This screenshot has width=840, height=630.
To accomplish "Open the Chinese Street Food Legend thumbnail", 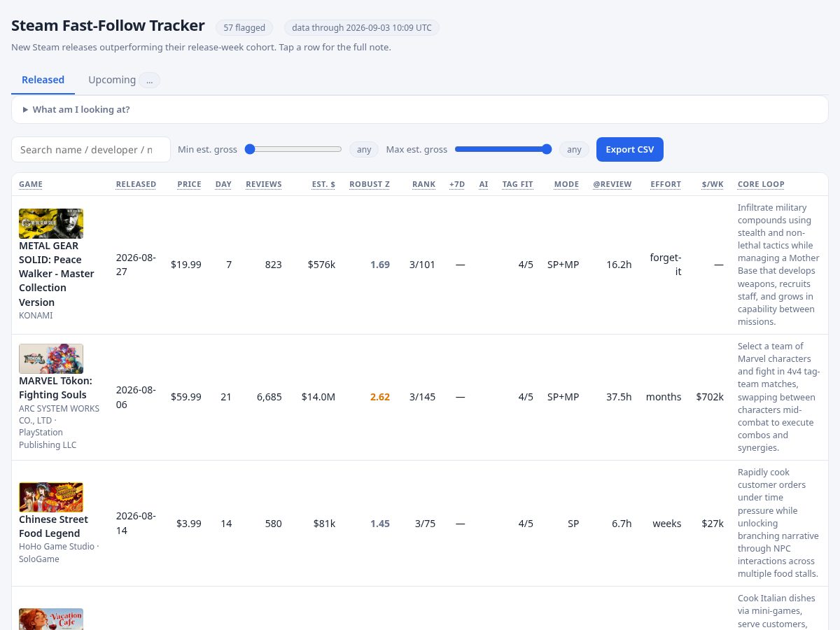I will (51, 497).
